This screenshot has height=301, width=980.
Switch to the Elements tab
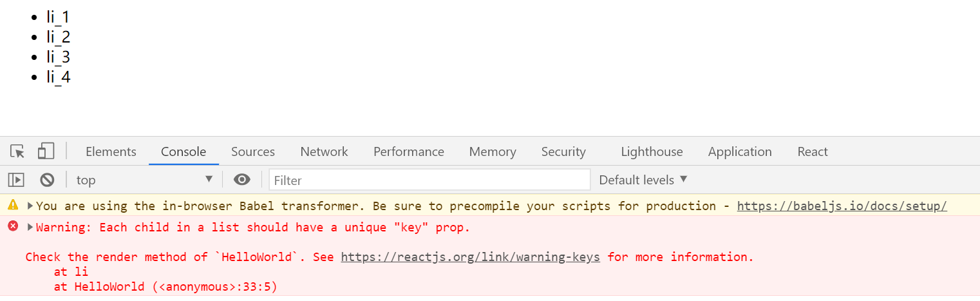coord(111,151)
